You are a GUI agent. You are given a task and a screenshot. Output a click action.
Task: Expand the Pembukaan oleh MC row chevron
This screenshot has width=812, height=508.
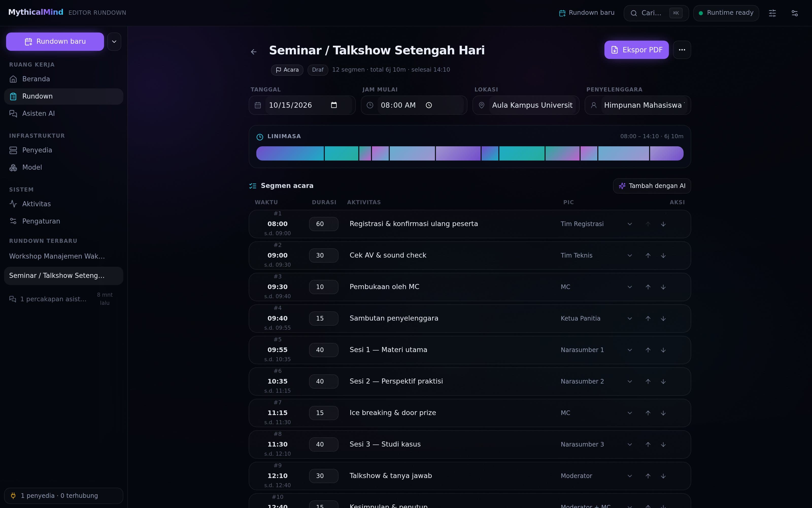point(630,287)
